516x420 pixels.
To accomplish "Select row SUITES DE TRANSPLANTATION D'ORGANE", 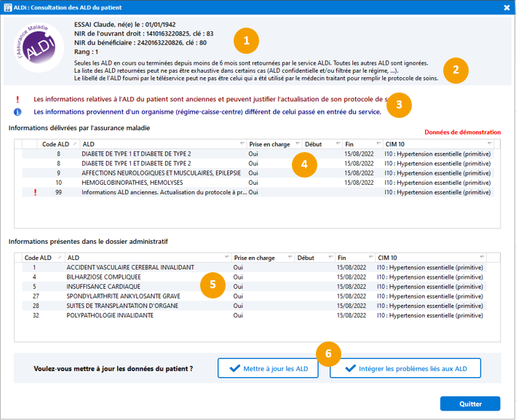I will 254,306.
